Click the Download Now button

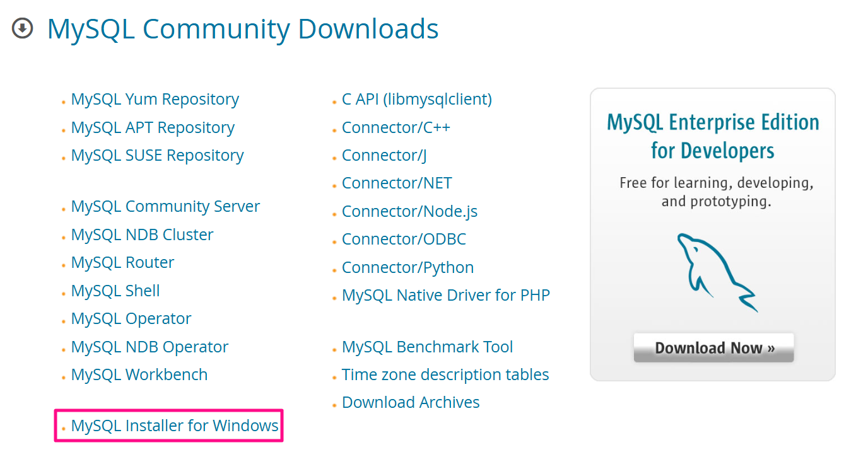click(x=713, y=348)
